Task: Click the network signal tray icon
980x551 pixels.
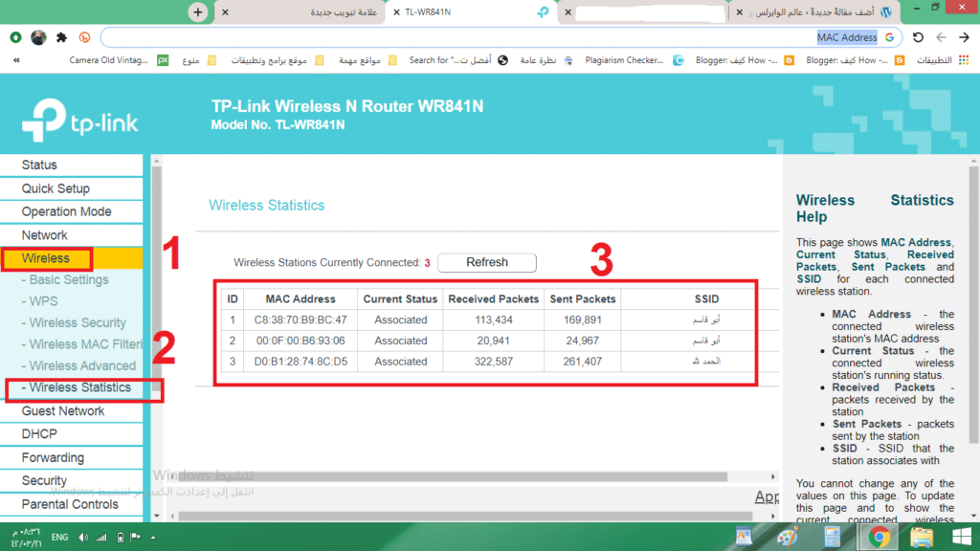Action: (101, 538)
